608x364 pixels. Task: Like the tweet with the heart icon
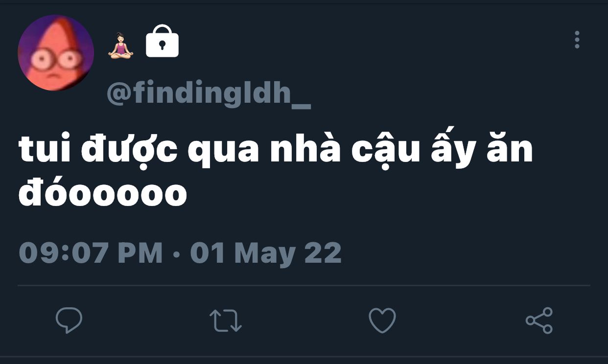click(x=382, y=320)
